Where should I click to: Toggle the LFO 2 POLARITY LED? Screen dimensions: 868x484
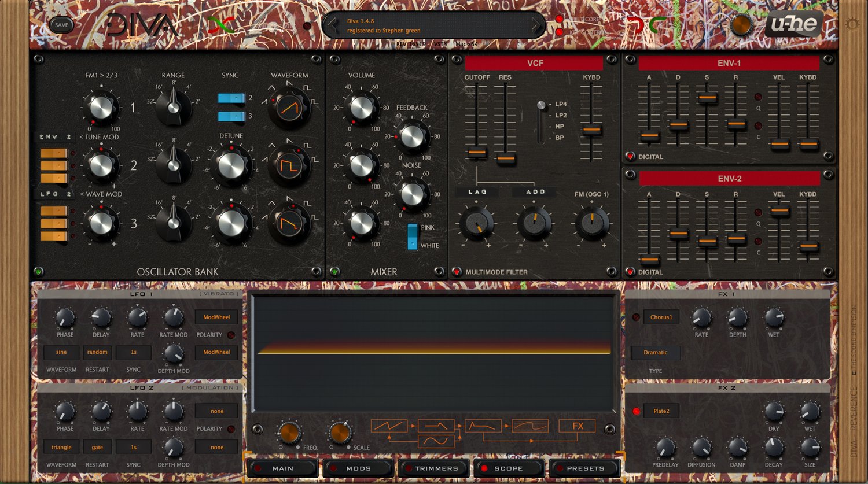click(x=231, y=429)
